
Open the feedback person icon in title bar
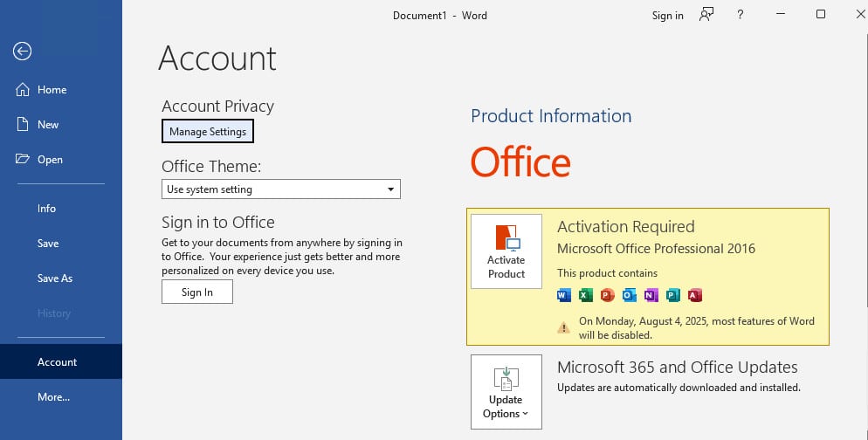pos(706,15)
